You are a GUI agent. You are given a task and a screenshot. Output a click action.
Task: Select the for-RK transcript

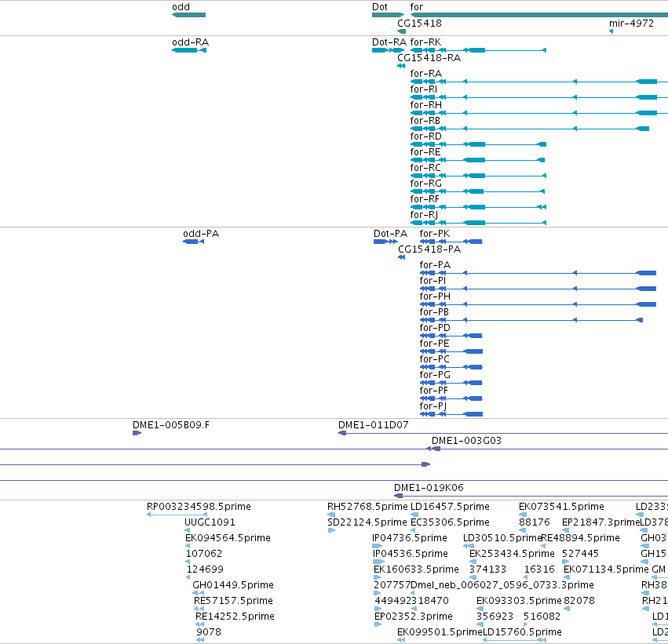tap(478, 50)
